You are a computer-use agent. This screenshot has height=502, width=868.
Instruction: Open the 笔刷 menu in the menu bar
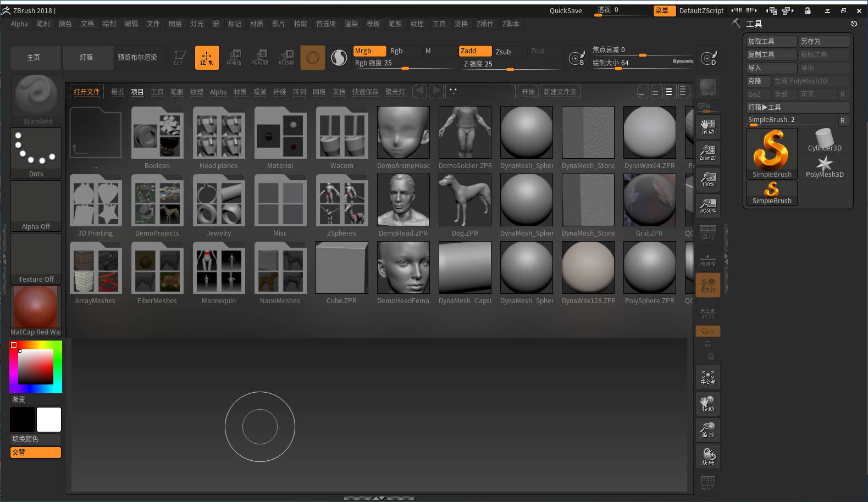tap(43, 24)
